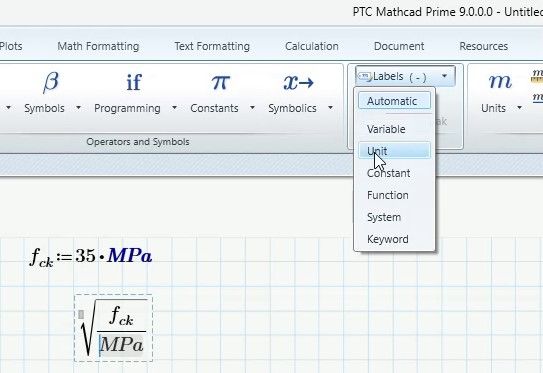Collapse the Labels dropdown list
The image size is (543, 373).
click(x=444, y=76)
